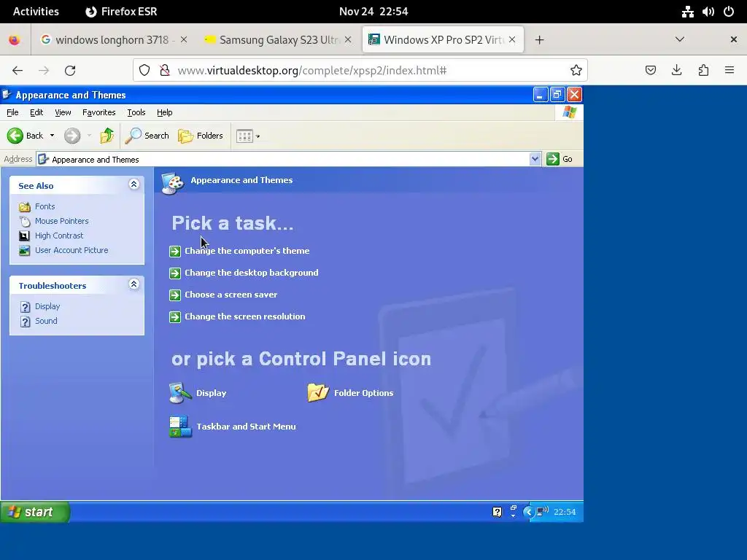Image resolution: width=747 pixels, height=560 pixels.
Task: Open GNOME Activities overview
Action: coord(36,12)
